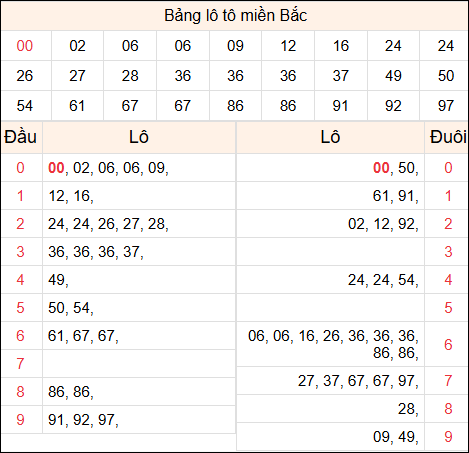This screenshot has height=453, width=469.
Task: Click the bold red 00 in Đuôi table
Action: coord(381,168)
